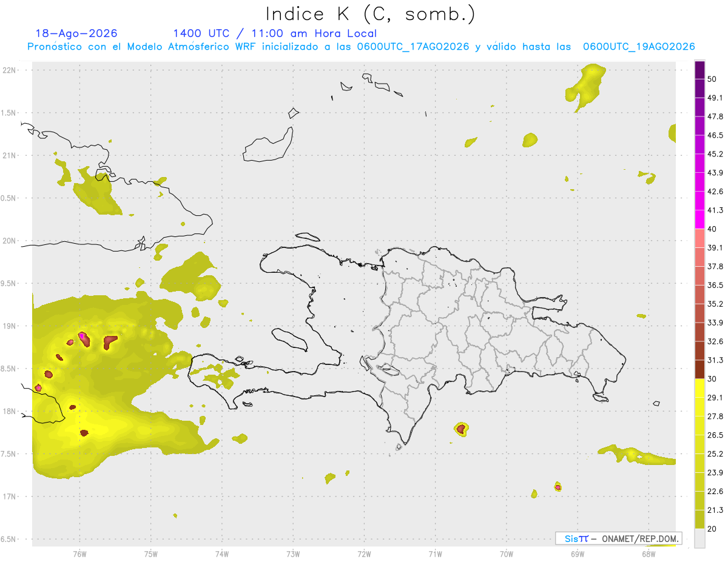
Task: Click the colorbar value '27.8'
Action: click(x=715, y=416)
